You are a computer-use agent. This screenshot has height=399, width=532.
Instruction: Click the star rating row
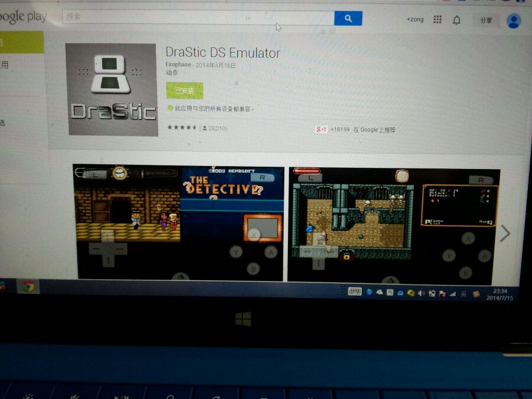pos(181,128)
